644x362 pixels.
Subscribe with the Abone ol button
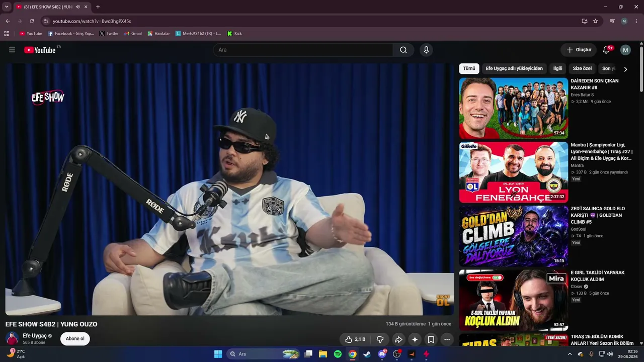tap(75, 339)
